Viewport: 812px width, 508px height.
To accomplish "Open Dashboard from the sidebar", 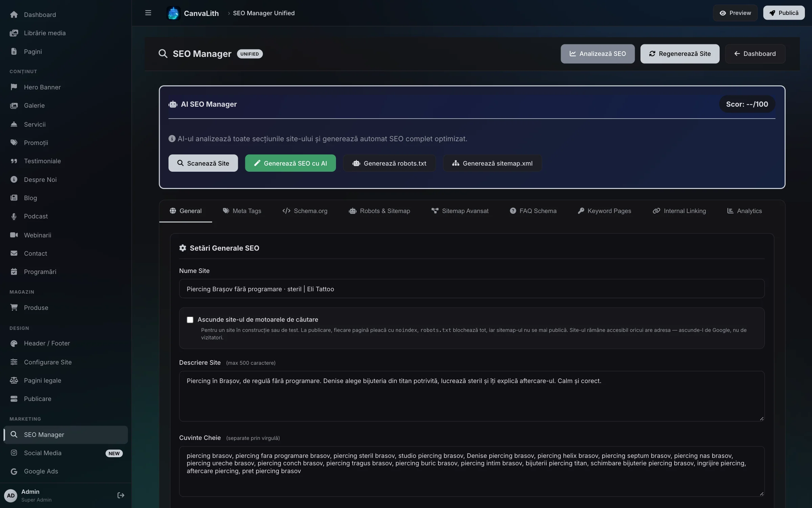I will 66,15.
